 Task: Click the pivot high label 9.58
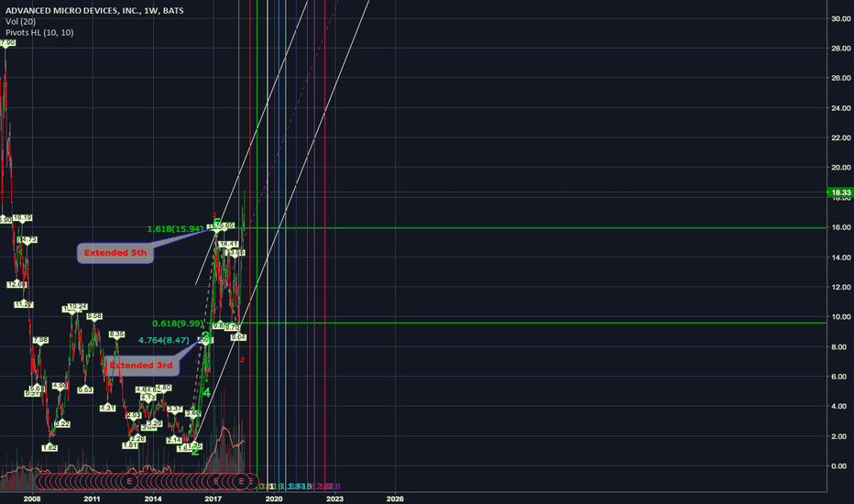(x=94, y=316)
